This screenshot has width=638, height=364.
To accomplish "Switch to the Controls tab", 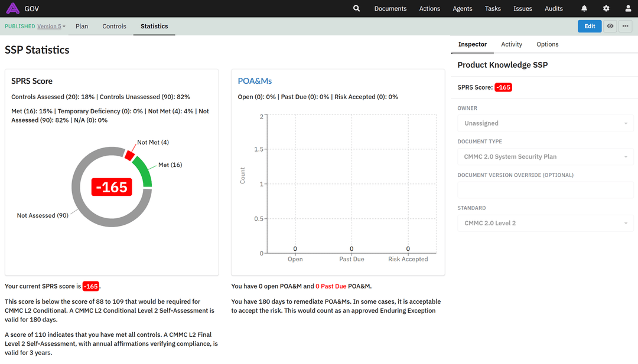I will click(x=114, y=27).
